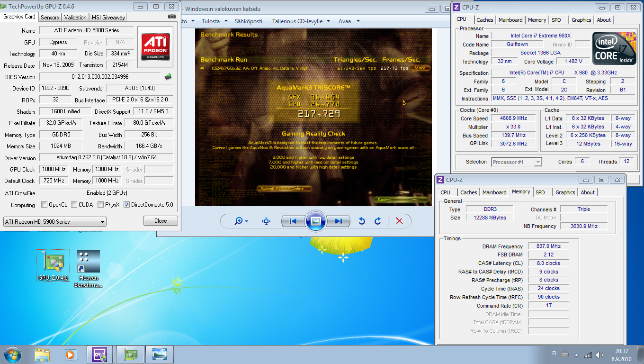Image resolution: width=644 pixels, height=364 pixels.
Task: Open Windows Explorer from the taskbar
Action: [42, 355]
